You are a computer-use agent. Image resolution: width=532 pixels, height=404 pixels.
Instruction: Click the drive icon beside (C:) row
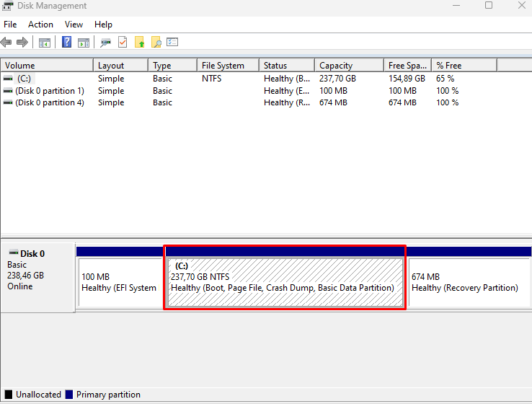[x=8, y=79]
